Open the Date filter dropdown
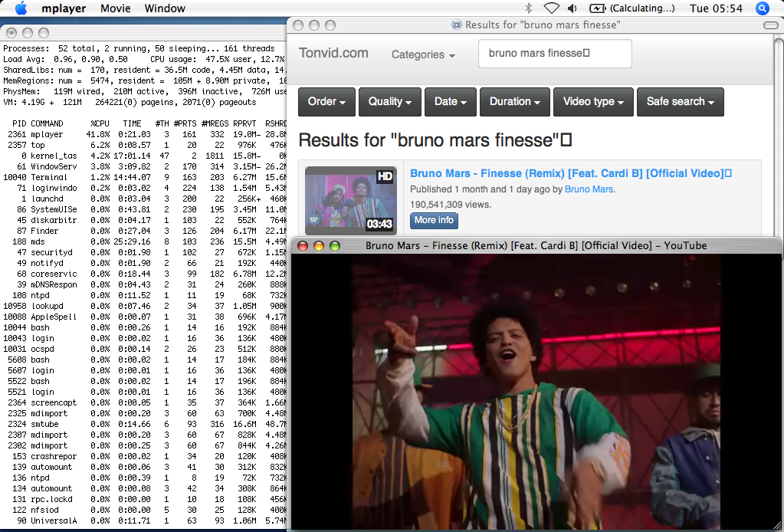The image size is (784, 532). [451, 101]
